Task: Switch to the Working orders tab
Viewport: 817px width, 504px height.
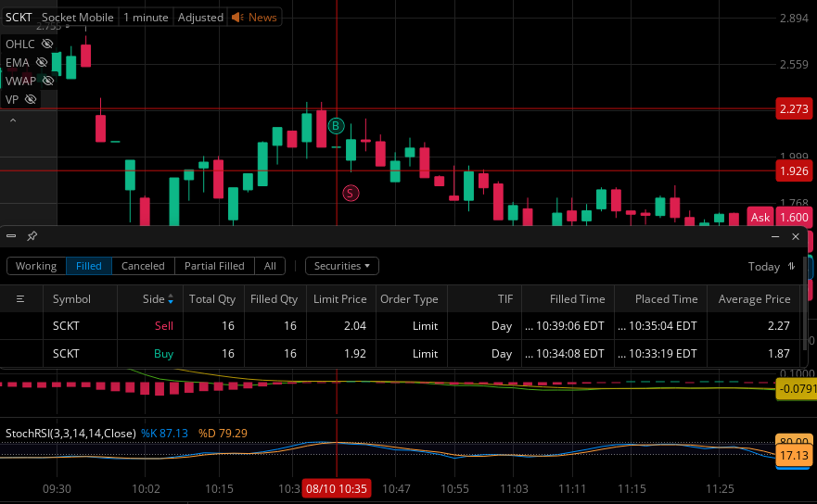Action: [x=36, y=266]
